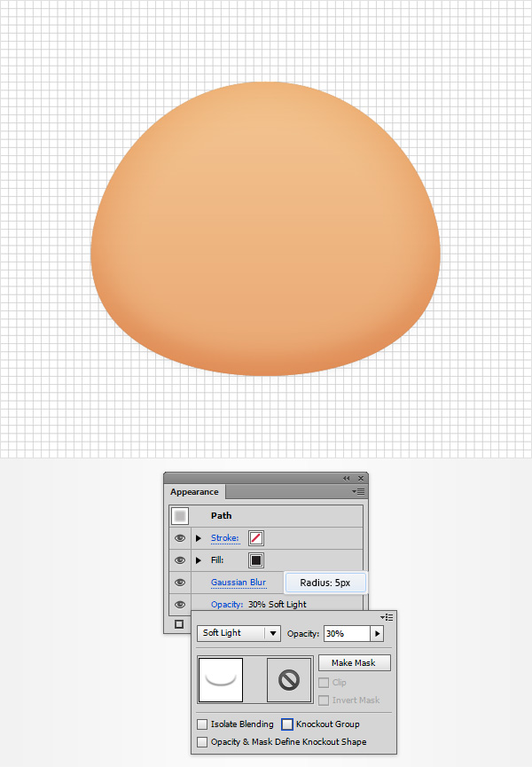Image resolution: width=532 pixels, height=767 pixels.
Task: Enable the Isolate Blending checkbox
Action: click(x=203, y=724)
